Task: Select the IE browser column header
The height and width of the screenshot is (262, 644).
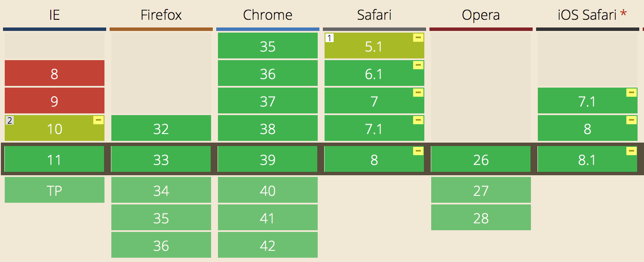Action: click(x=54, y=15)
